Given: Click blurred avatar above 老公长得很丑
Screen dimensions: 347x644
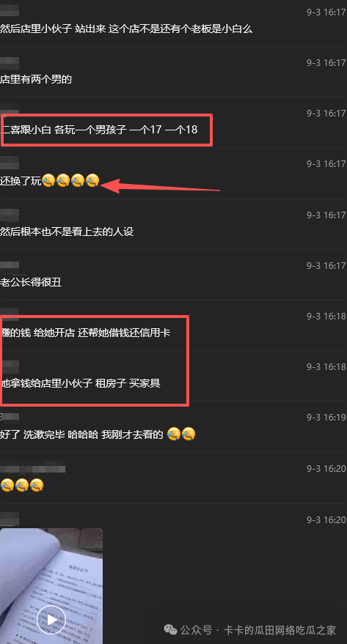Looking at the screenshot, I should coord(10,266).
